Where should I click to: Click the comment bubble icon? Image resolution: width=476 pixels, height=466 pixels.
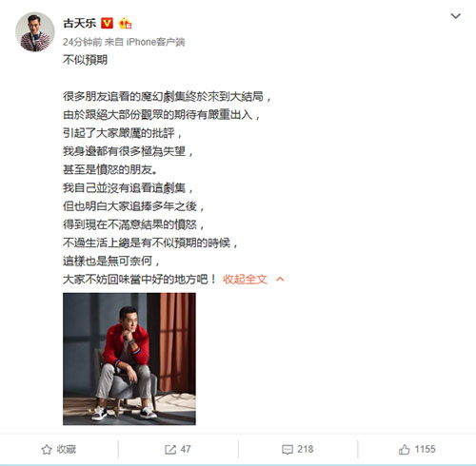[x=288, y=450]
